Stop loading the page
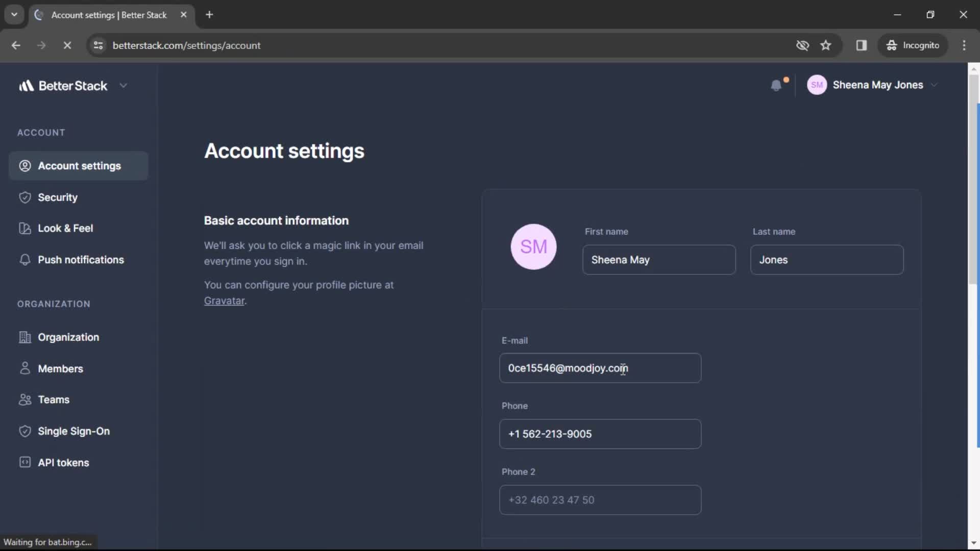This screenshot has height=551, width=980. tap(67, 45)
